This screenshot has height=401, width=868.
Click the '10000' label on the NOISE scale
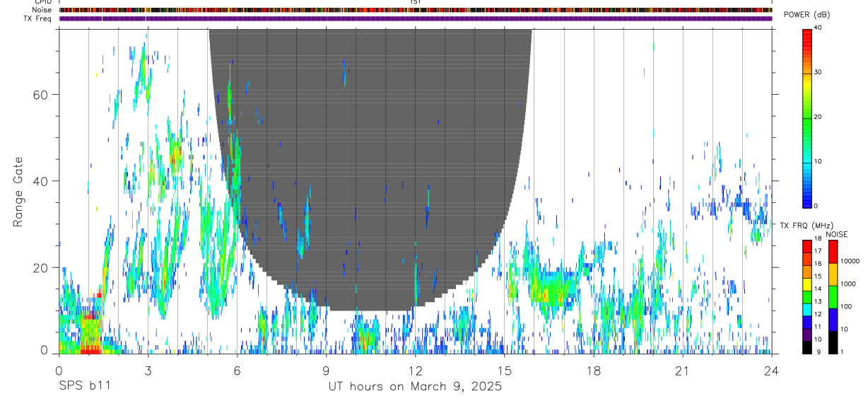click(850, 261)
